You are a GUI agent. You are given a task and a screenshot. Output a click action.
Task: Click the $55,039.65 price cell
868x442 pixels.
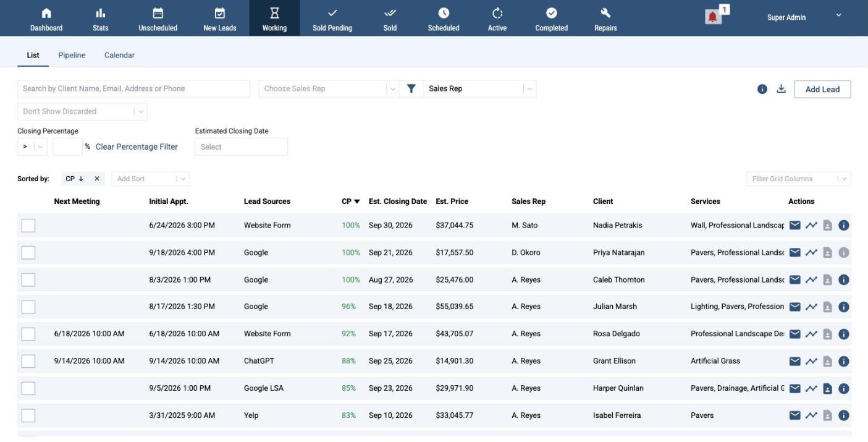click(x=454, y=307)
